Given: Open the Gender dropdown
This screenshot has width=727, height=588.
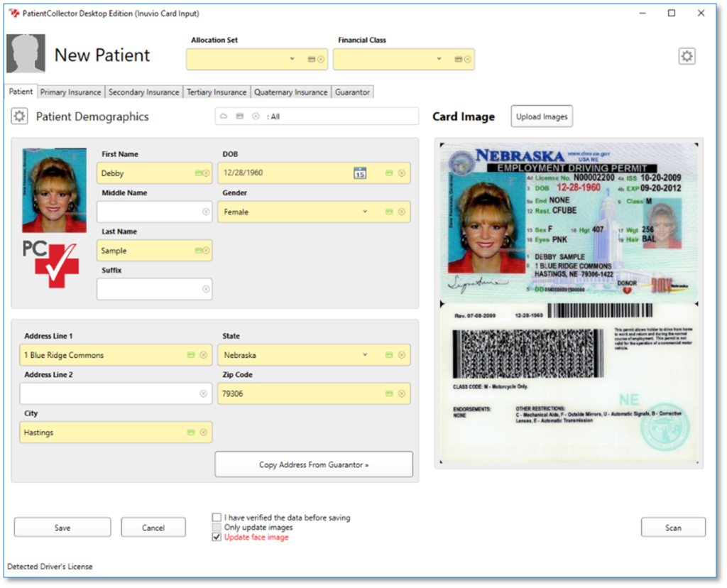Looking at the screenshot, I should click(365, 211).
